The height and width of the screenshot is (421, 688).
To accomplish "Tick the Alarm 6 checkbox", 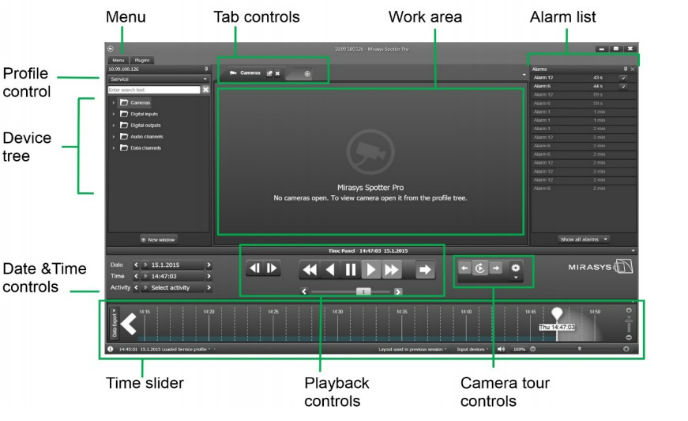I will point(623,86).
